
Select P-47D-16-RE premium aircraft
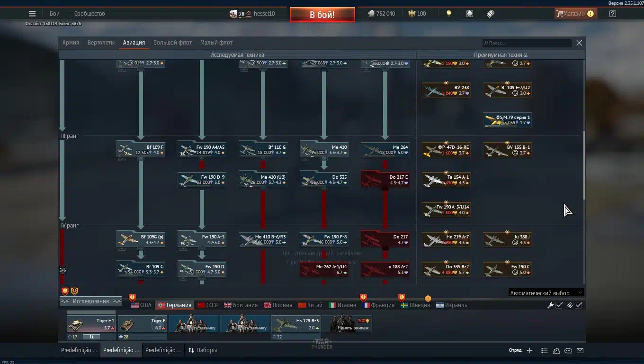[x=446, y=150]
